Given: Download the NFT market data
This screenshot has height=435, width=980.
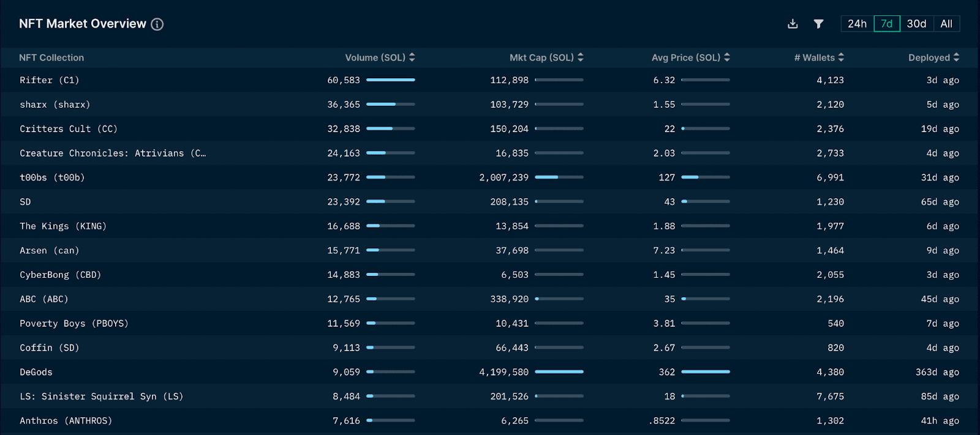Looking at the screenshot, I should tap(793, 24).
